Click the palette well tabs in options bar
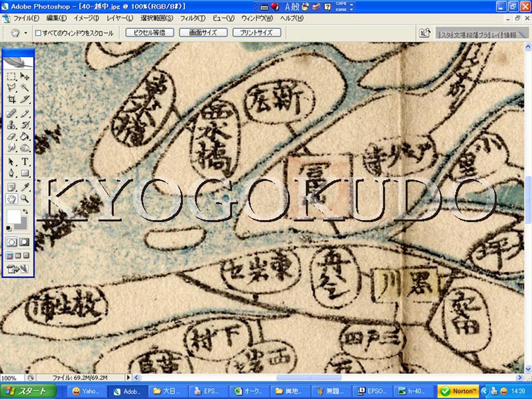The width and height of the screenshot is (532, 399). point(482,34)
